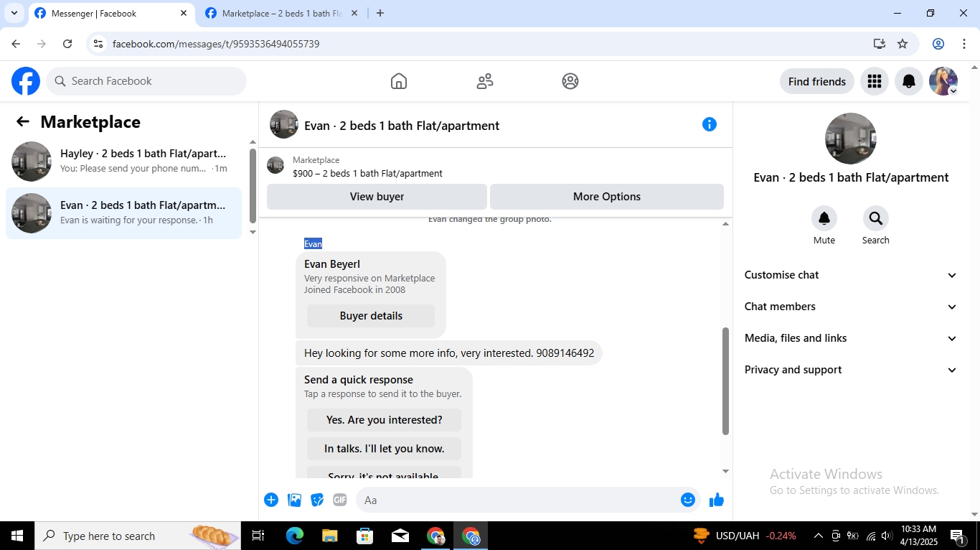Open the emoji picker

point(688,500)
